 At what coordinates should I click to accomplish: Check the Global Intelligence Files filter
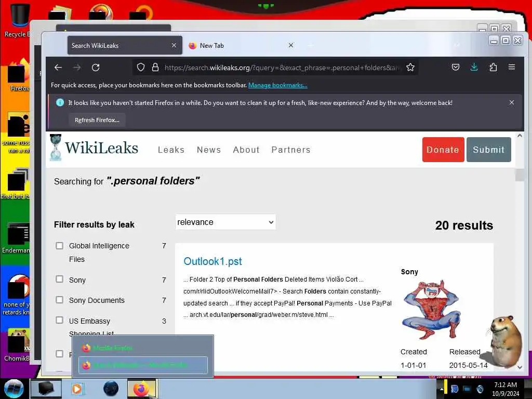[x=59, y=246]
